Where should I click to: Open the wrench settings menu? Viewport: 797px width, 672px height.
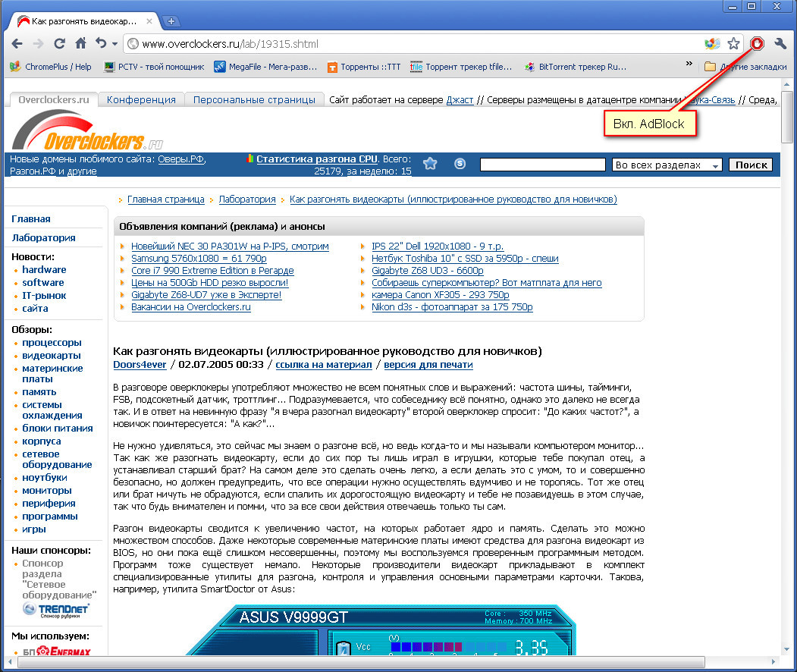(x=780, y=44)
